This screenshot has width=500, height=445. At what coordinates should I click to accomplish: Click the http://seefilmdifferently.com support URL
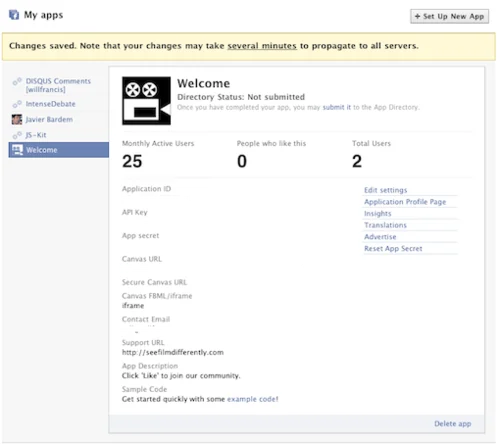(x=173, y=352)
